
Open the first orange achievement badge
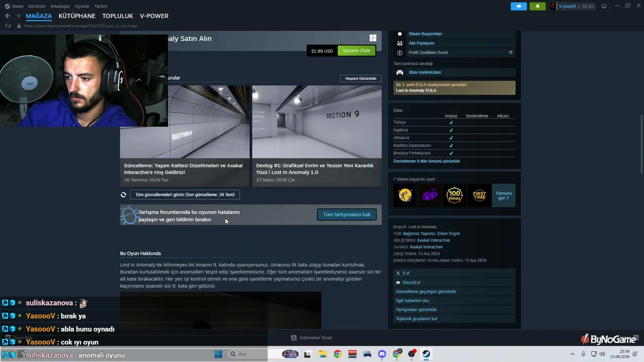(x=405, y=195)
